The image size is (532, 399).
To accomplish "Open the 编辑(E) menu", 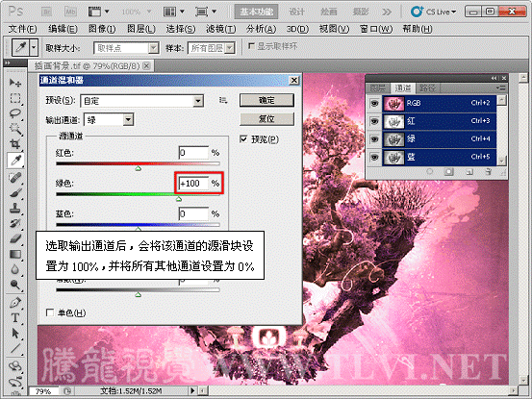I will (63, 29).
